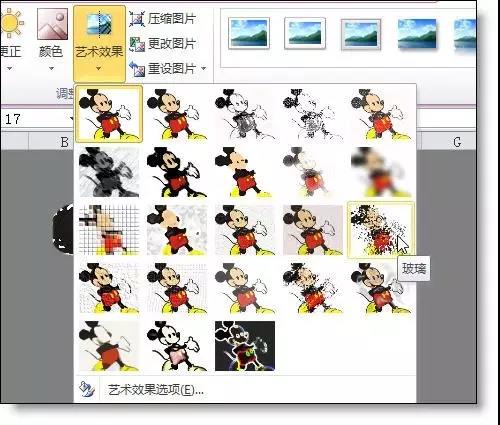Select column G header
Viewport: 500px width, 425px height.
coord(457,142)
